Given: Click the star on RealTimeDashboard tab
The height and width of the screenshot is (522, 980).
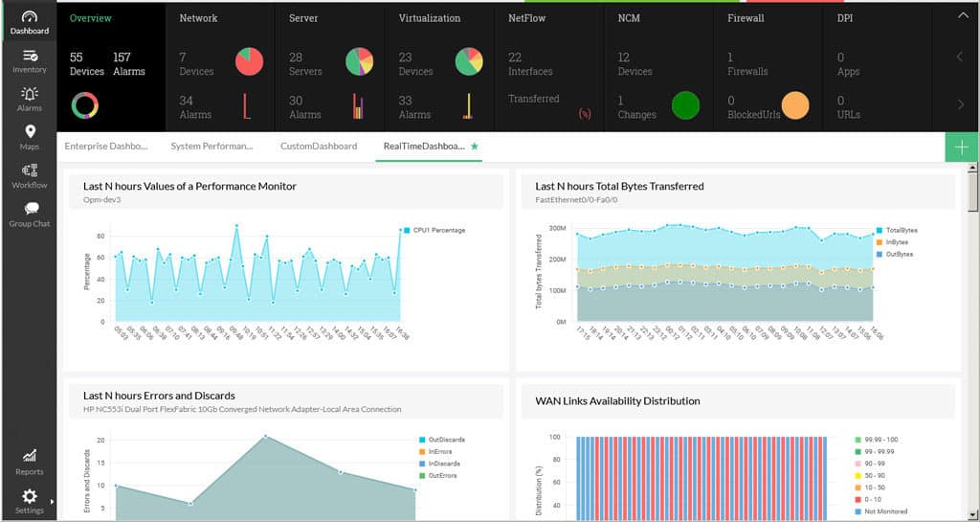Looking at the screenshot, I should coord(475,147).
